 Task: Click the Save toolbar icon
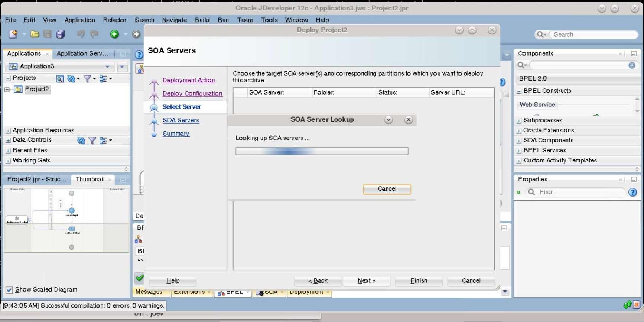[x=47, y=34]
